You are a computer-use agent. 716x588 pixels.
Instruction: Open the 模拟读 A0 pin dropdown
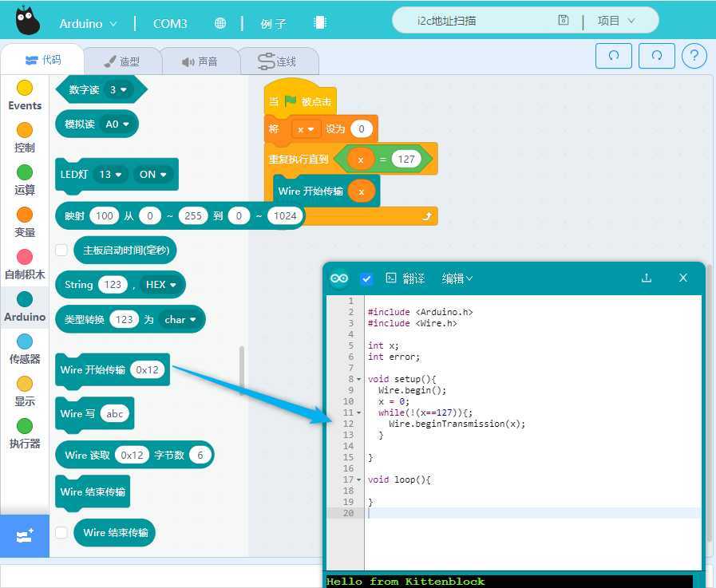117,124
